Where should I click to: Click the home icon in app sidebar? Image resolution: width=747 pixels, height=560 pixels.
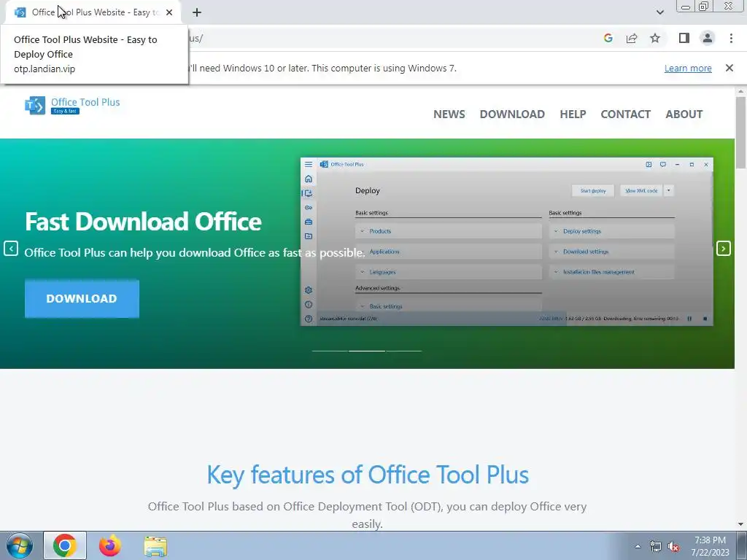pos(309,179)
